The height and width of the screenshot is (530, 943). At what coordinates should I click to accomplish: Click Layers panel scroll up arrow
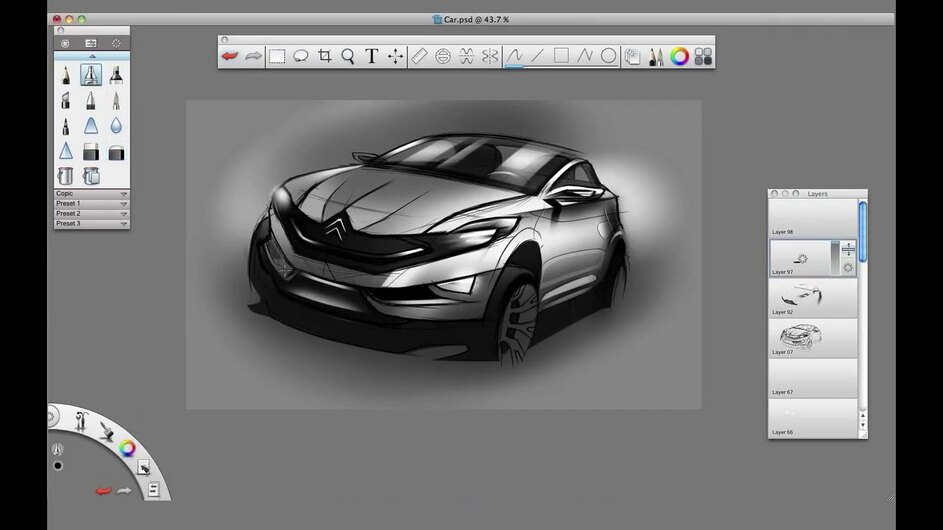pos(863,416)
